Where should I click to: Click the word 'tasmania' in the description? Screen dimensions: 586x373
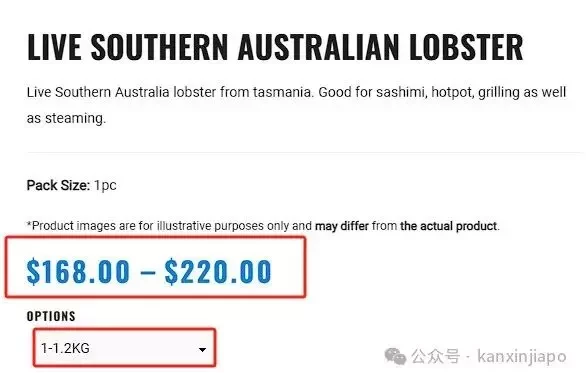tap(282, 92)
